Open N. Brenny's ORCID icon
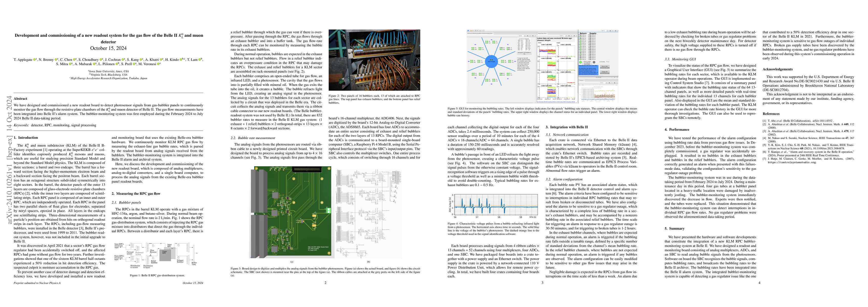Screen dimensions: 868x307 coord(56,60)
